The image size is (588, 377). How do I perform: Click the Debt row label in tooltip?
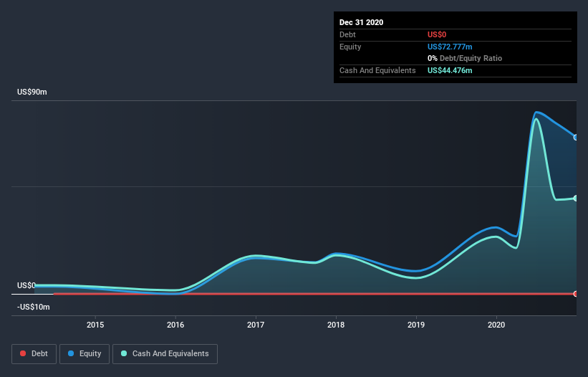347,34
